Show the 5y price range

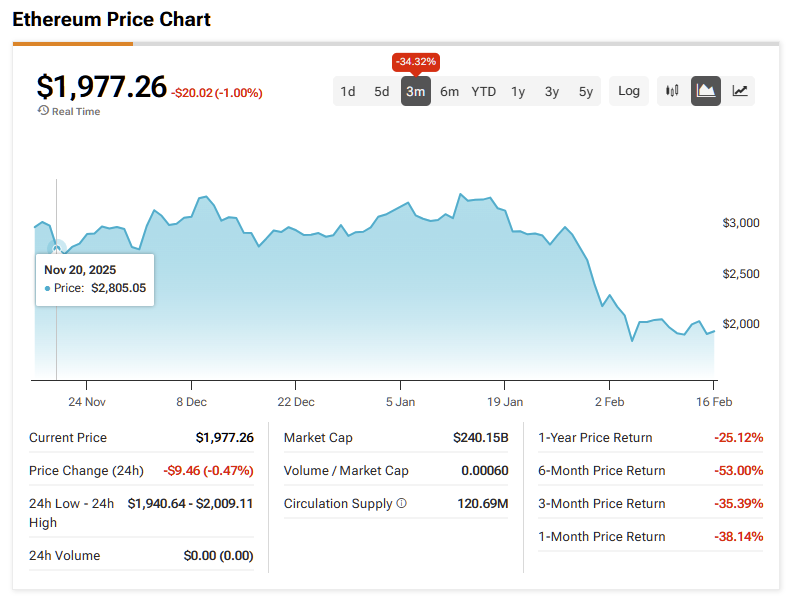(x=586, y=92)
